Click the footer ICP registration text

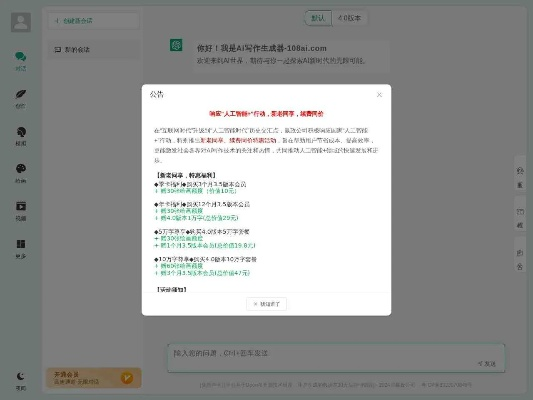447,385
